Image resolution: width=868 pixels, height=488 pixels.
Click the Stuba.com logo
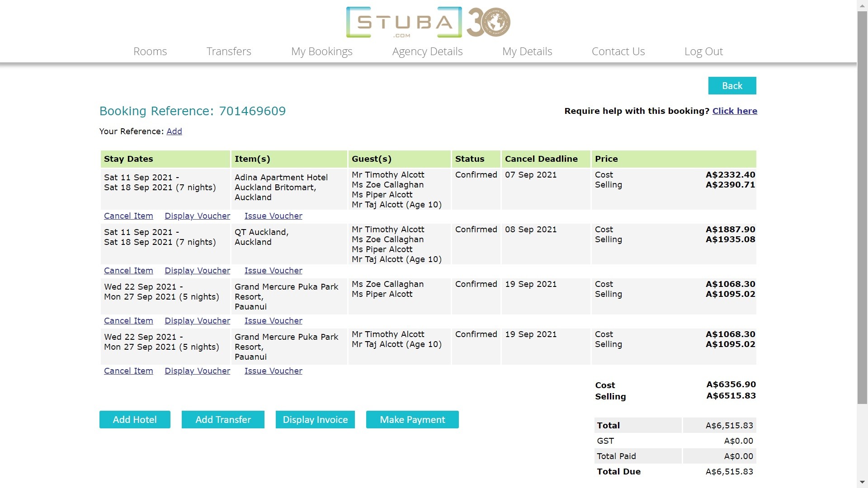(404, 23)
